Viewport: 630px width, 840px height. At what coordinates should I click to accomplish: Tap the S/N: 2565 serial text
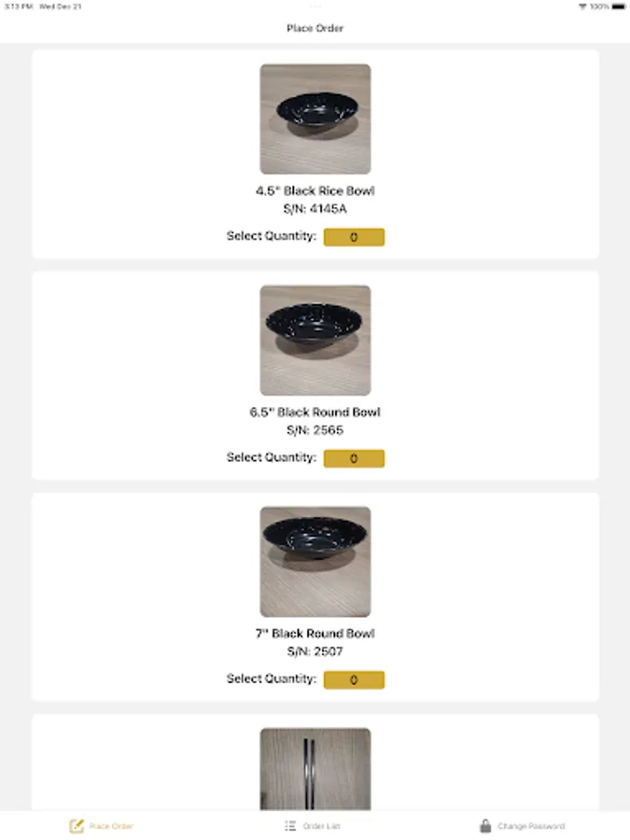tap(315, 430)
